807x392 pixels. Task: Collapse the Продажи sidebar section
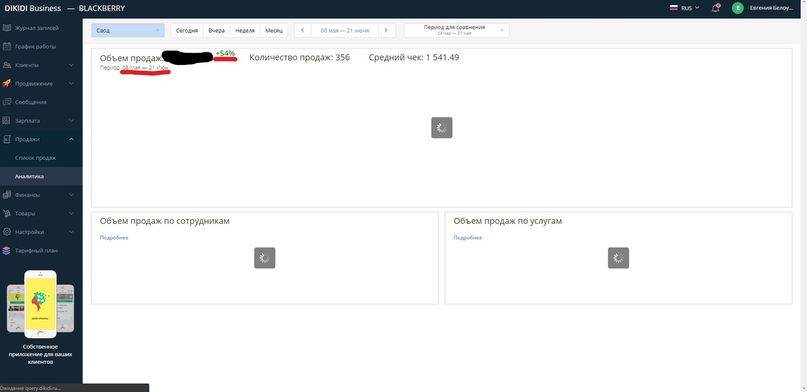tap(41, 139)
